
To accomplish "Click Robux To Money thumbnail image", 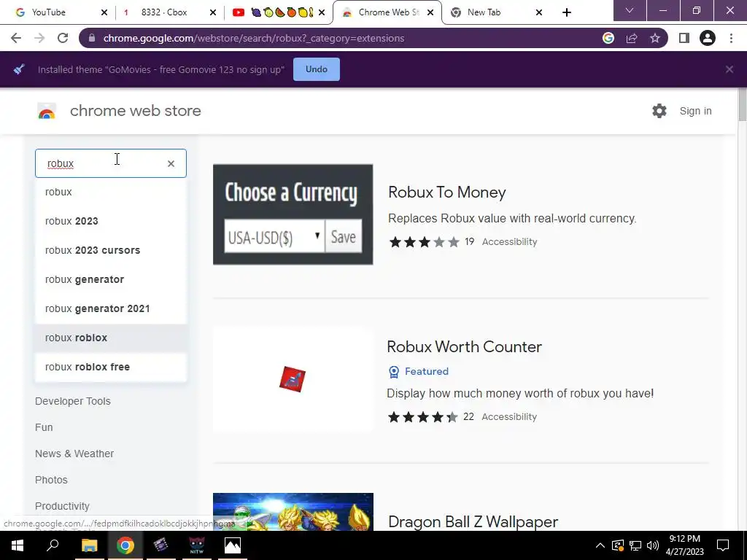I will point(293,214).
